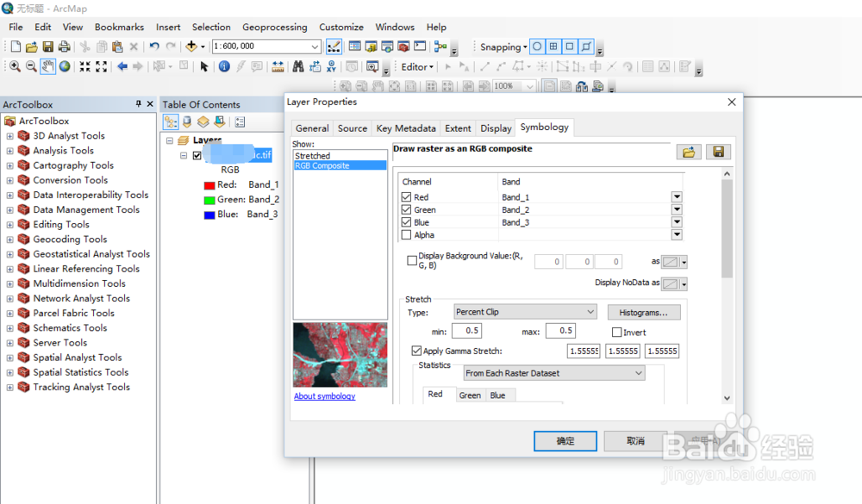Open the Display NoData color picker
The image size is (862, 504).
coord(675,283)
